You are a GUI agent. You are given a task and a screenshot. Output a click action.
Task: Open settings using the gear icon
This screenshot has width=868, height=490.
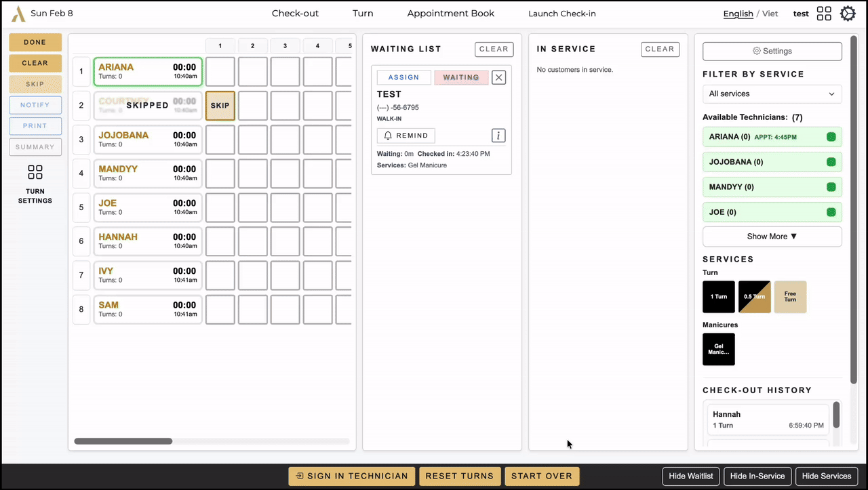click(x=848, y=13)
